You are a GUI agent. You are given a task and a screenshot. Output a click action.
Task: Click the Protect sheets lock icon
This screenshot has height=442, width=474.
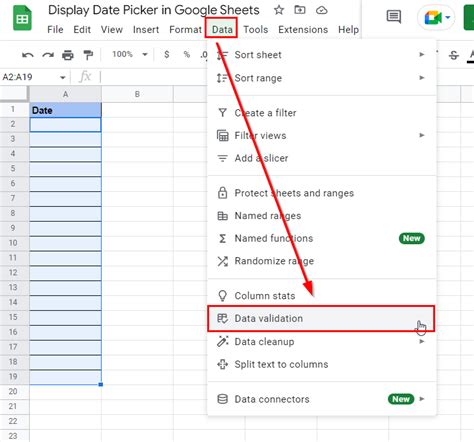tap(222, 193)
